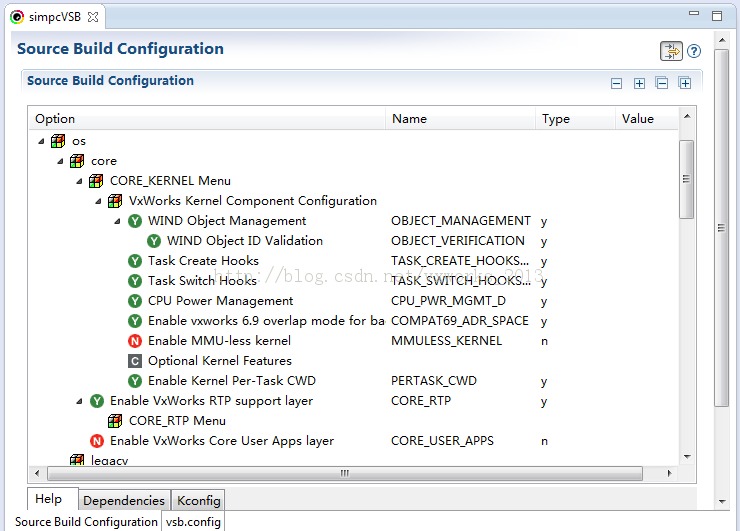Click the expand section plus icon
The image size is (740, 531).
point(639,84)
